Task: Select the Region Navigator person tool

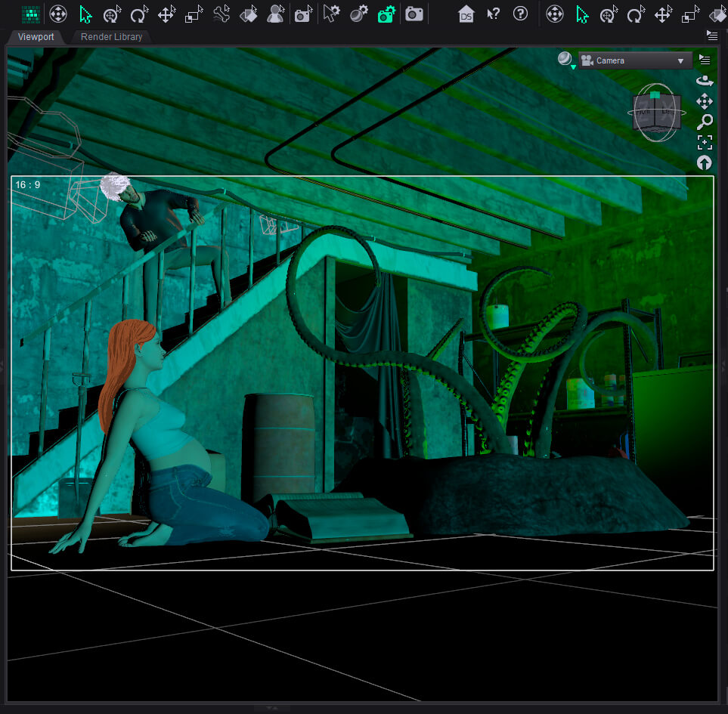Action: [276, 14]
